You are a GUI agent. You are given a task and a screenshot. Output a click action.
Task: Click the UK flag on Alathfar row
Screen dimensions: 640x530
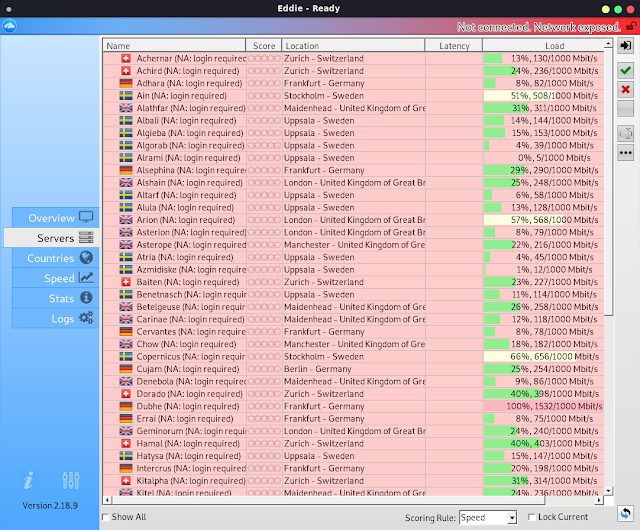(126, 108)
